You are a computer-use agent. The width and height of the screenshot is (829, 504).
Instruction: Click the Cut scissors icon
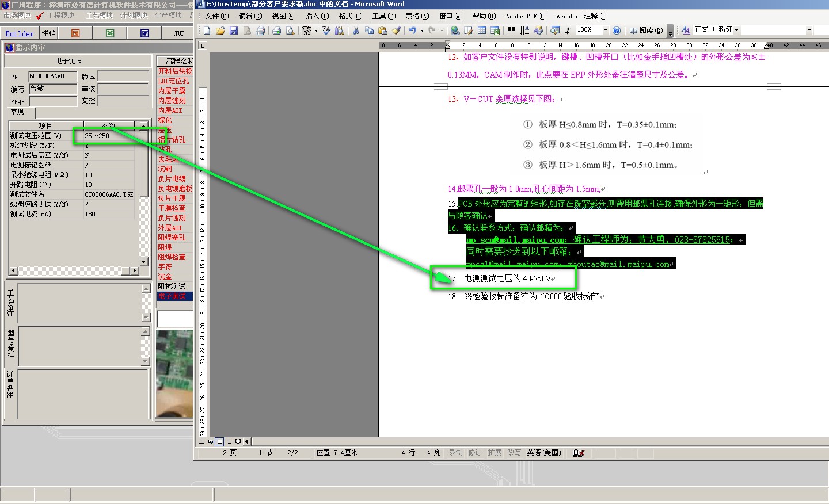[x=356, y=30]
